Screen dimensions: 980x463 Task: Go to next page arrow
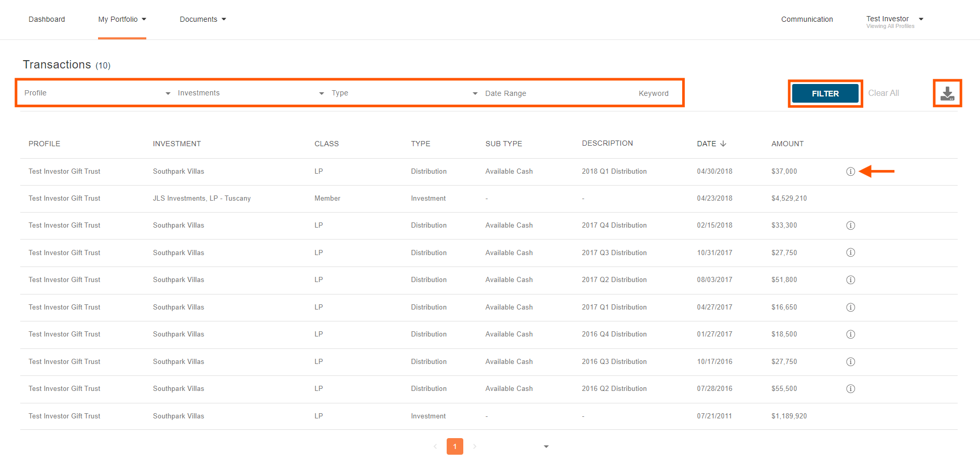(x=474, y=446)
